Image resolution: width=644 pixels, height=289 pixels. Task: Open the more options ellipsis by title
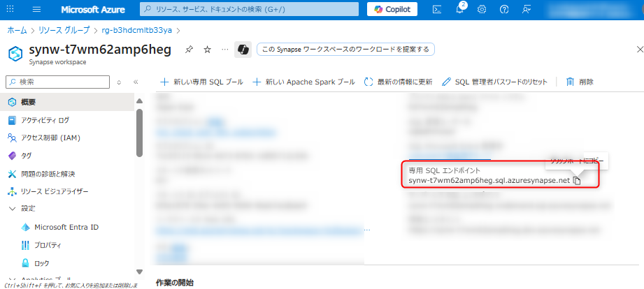pos(224,50)
